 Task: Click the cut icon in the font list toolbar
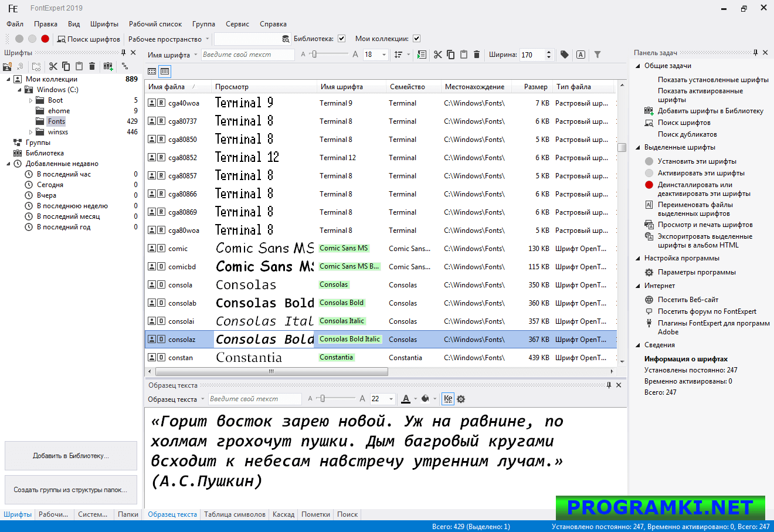pyautogui.click(x=438, y=55)
